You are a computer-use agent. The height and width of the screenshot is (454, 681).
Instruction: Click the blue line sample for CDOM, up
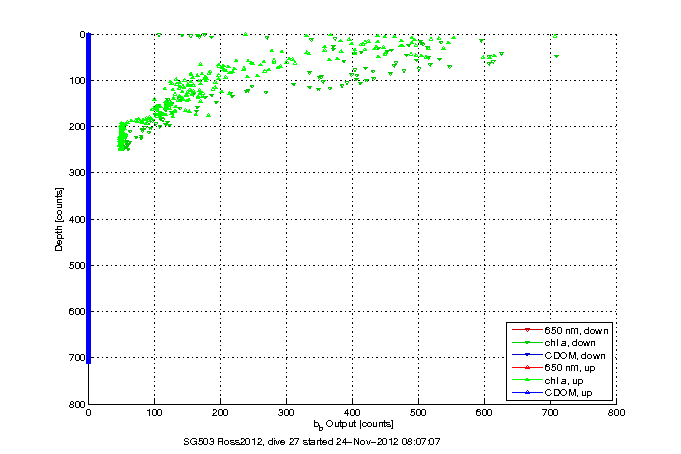pyautogui.click(x=527, y=393)
